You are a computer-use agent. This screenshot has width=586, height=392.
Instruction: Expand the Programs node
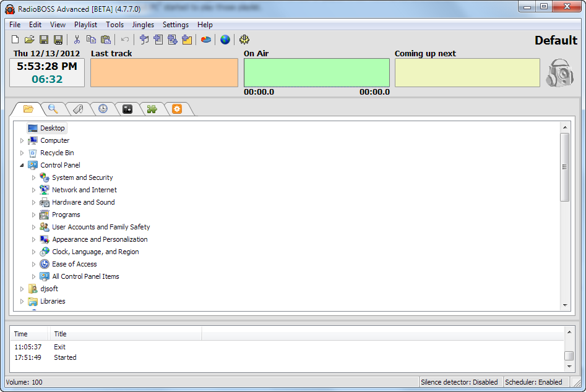click(33, 215)
